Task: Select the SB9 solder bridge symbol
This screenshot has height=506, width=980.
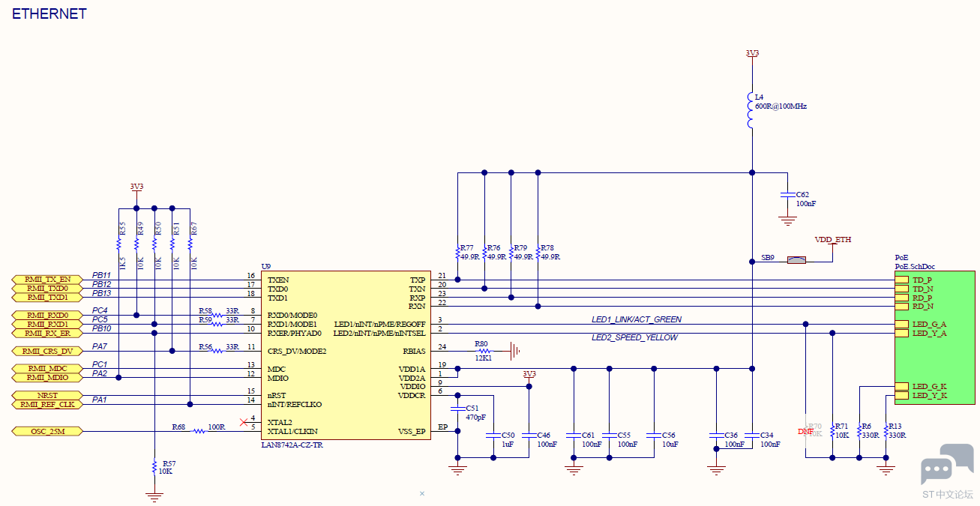Action: [796, 261]
